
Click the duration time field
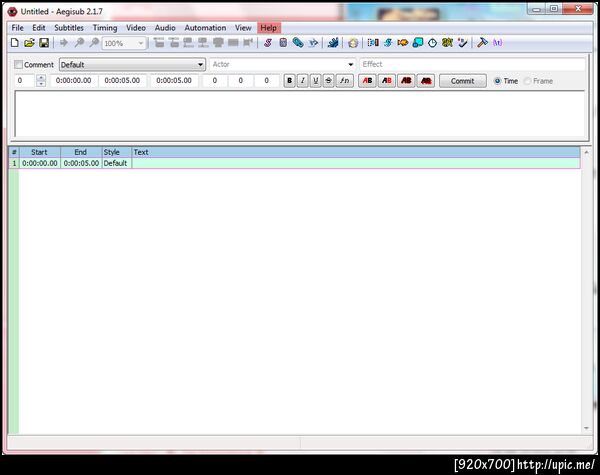tap(174, 81)
